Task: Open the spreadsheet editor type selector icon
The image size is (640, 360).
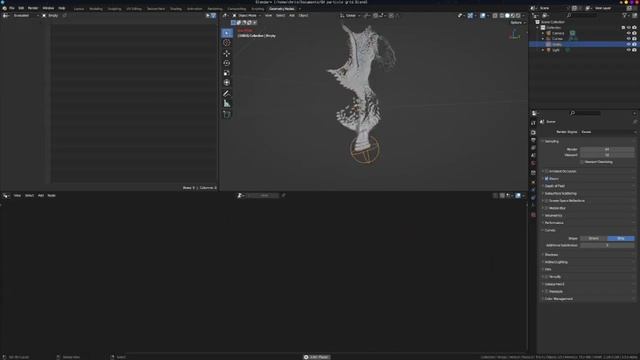Action: (x=6, y=16)
